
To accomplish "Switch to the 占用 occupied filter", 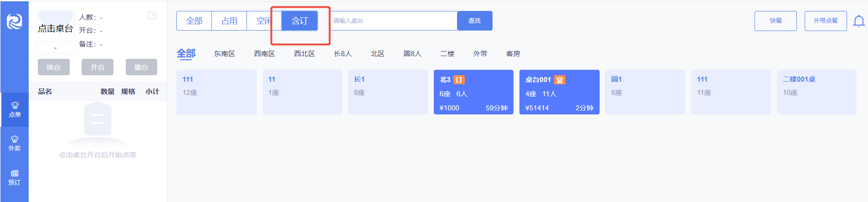I will (229, 21).
